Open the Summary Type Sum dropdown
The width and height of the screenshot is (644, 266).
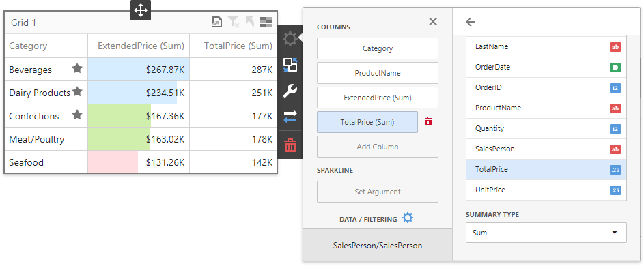tap(546, 233)
